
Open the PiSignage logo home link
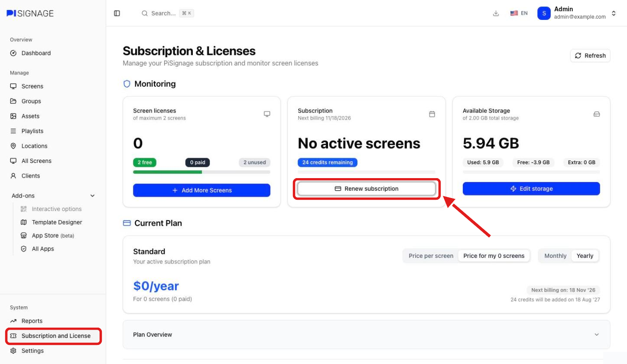[30, 13]
